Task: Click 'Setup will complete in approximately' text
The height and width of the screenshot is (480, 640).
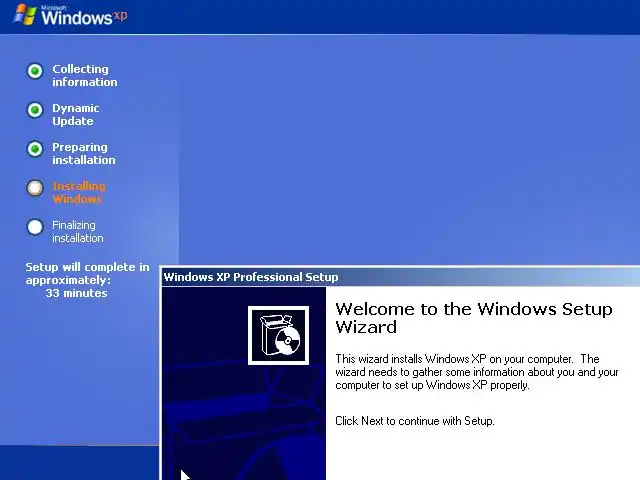Action: 87,273
